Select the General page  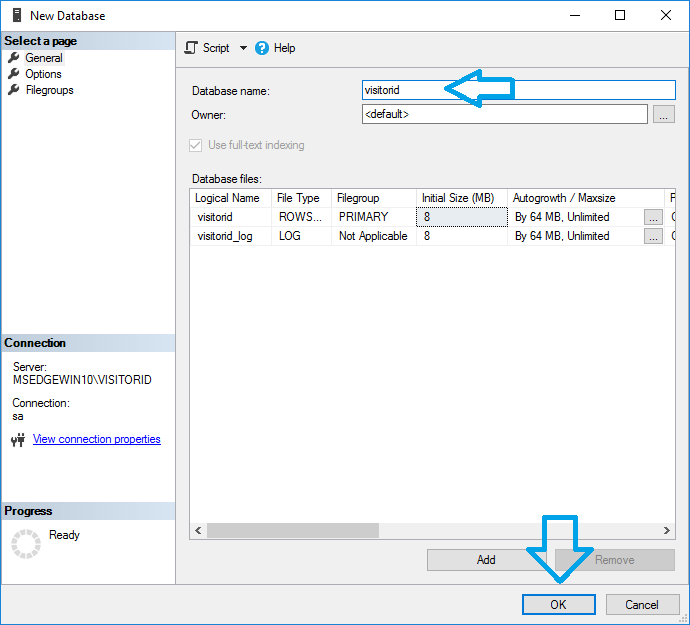[x=43, y=58]
